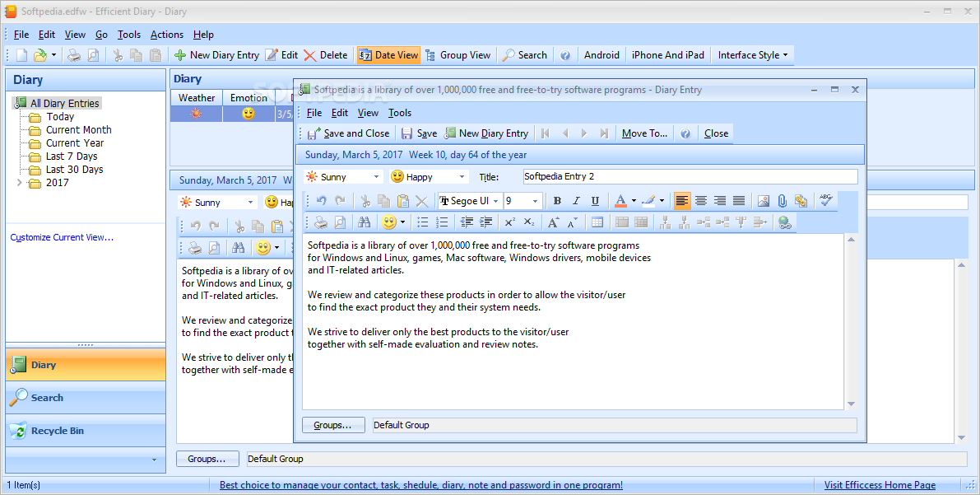Select Last 7 Days in diary tree
Screen dimensions: 980x495
click(x=72, y=156)
